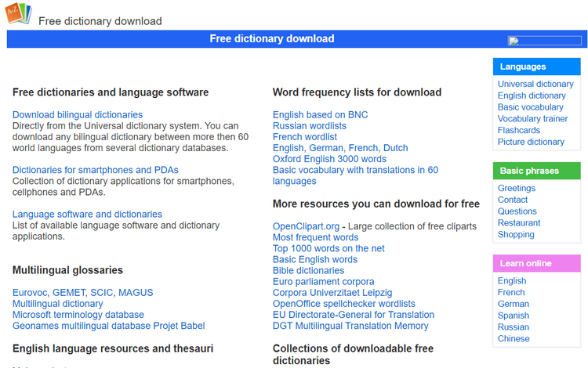The width and height of the screenshot is (588, 368).
Task: Select Greetings under Basic phrases
Action: point(516,188)
